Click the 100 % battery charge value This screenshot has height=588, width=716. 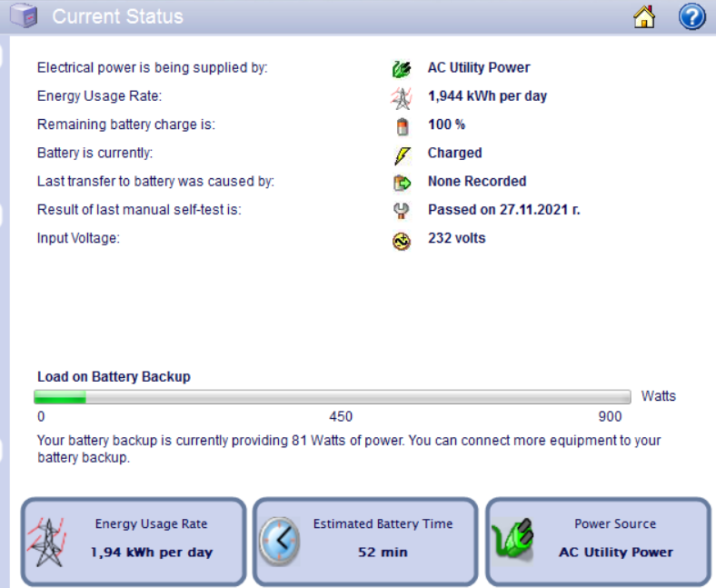point(446,125)
